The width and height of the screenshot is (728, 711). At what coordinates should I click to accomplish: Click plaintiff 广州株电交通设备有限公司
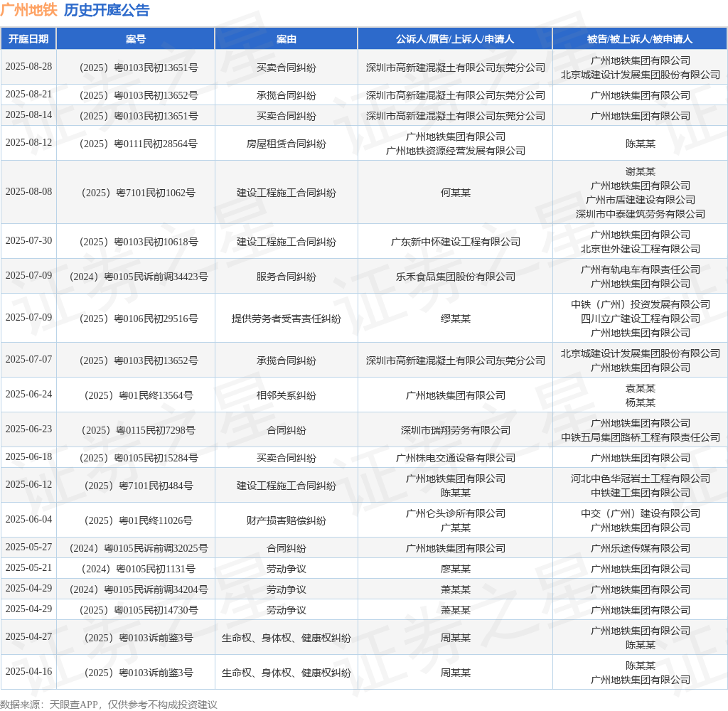[455, 459]
